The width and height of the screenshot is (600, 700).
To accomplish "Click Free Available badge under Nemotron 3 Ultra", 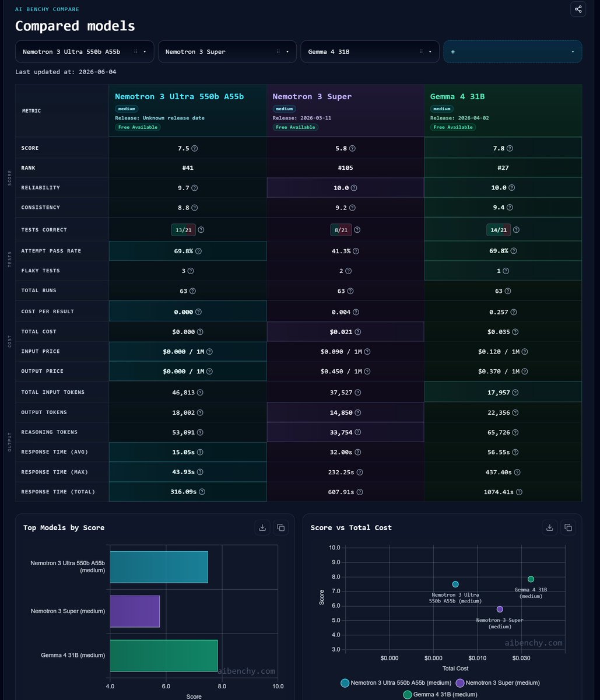I will tap(136, 127).
